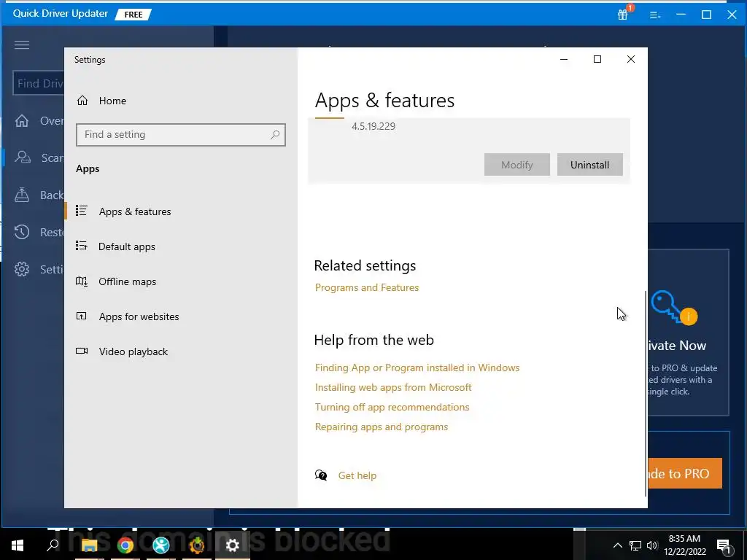Viewport: 747px width, 560px height.
Task: Focus Find Driver search box behind Settings
Action: pos(39,83)
